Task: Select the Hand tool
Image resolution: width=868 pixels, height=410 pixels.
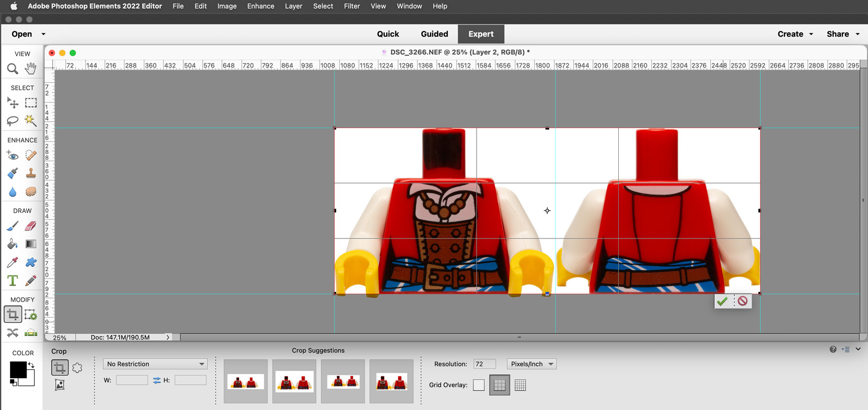Action: click(31, 69)
